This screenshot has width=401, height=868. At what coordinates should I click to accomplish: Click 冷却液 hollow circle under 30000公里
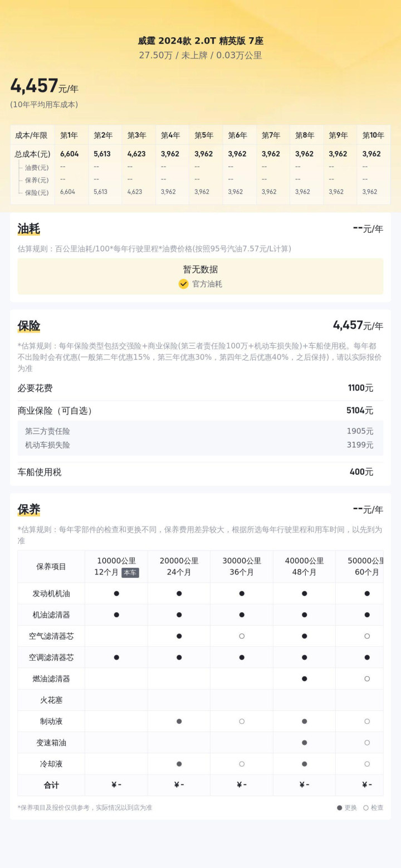click(x=242, y=764)
